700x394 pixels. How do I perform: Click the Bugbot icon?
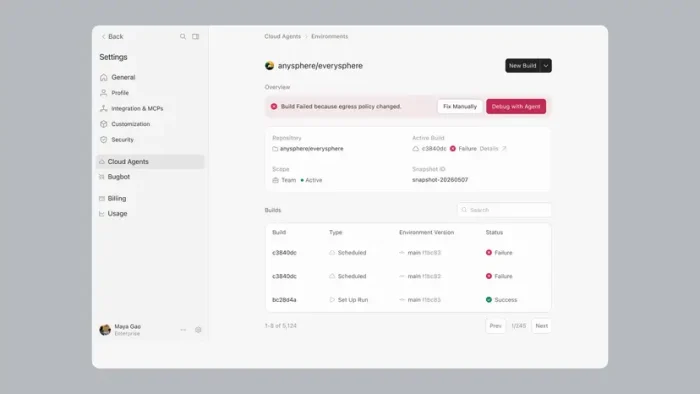(102, 177)
